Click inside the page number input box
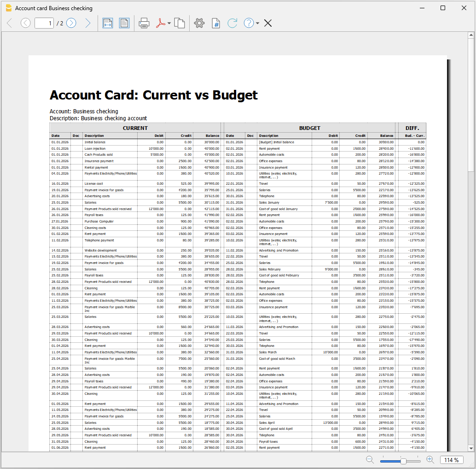 (x=44, y=23)
